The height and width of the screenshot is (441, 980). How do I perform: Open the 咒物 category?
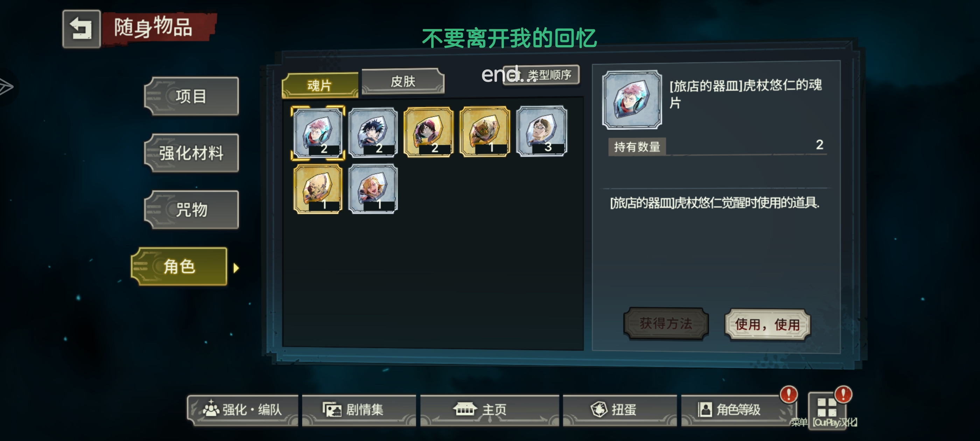click(x=191, y=210)
